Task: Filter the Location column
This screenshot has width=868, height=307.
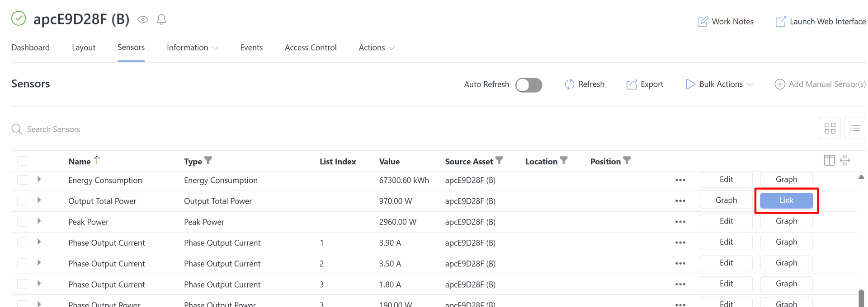Action: click(x=564, y=160)
